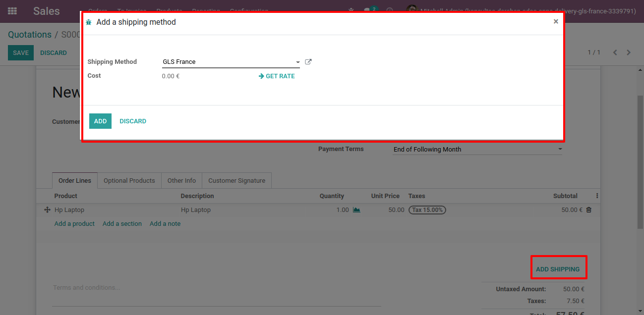Click the ADD button in the dialog
The width and height of the screenshot is (644, 315).
click(x=100, y=121)
